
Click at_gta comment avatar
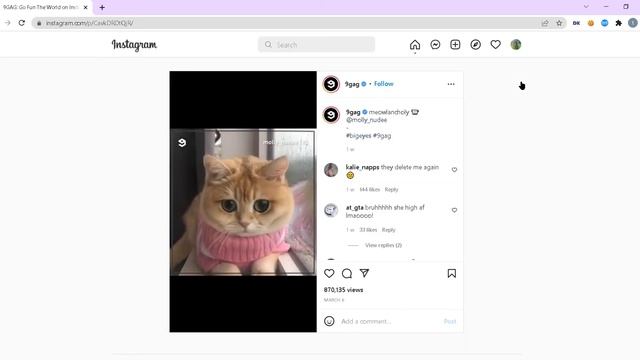click(331, 210)
